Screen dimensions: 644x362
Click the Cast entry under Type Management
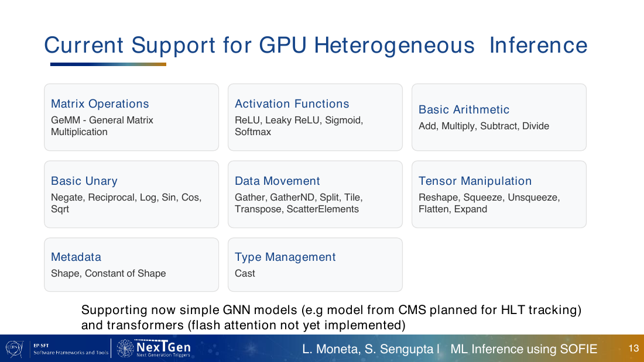click(245, 273)
